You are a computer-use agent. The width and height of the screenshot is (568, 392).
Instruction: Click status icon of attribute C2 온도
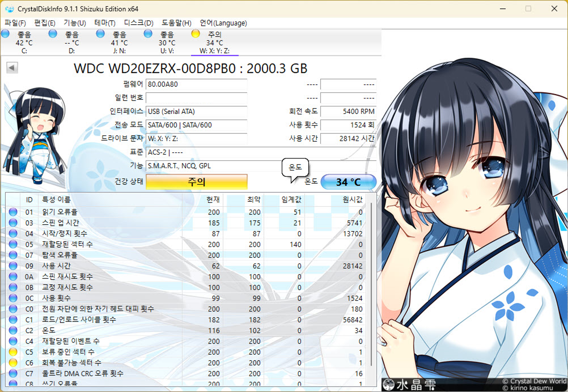[x=13, y=330]
